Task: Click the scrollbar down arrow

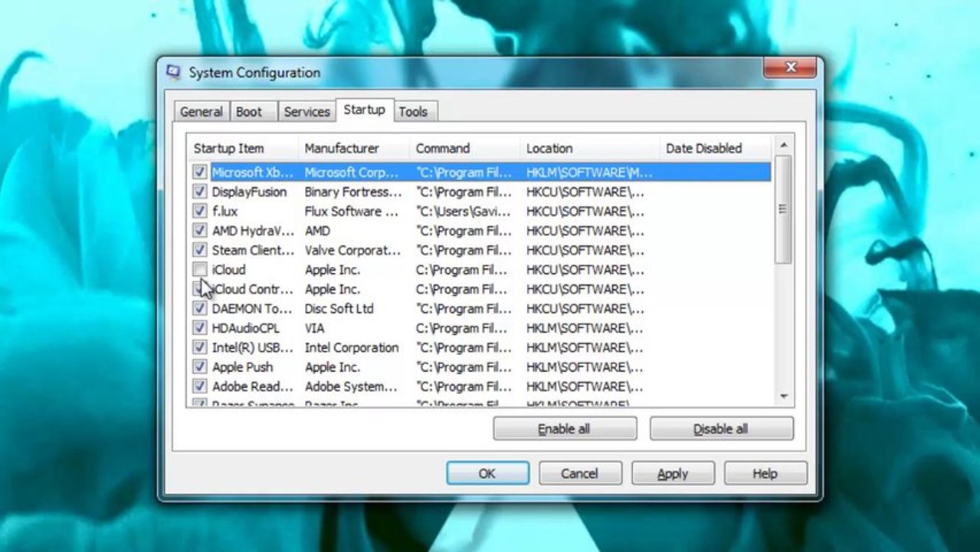Action: point(783,396)
